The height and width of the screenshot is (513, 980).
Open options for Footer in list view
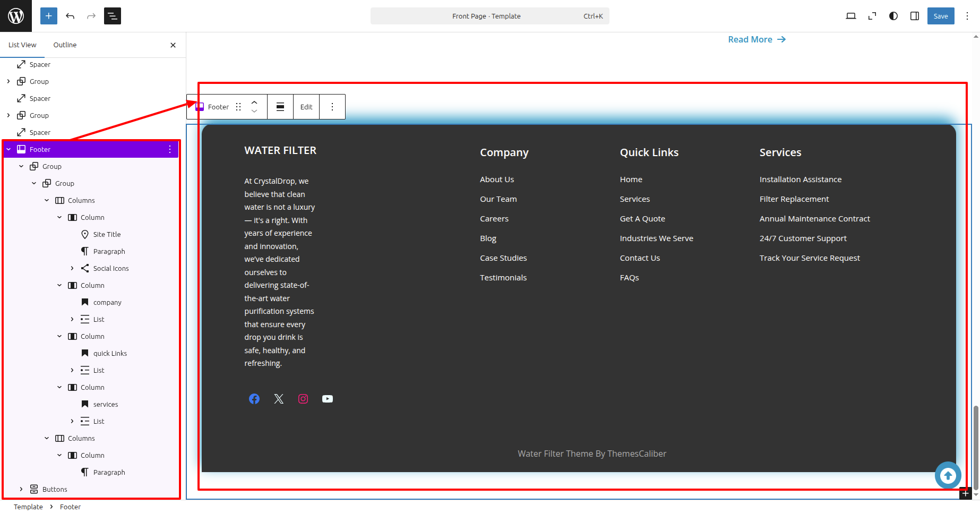[170, 149]
